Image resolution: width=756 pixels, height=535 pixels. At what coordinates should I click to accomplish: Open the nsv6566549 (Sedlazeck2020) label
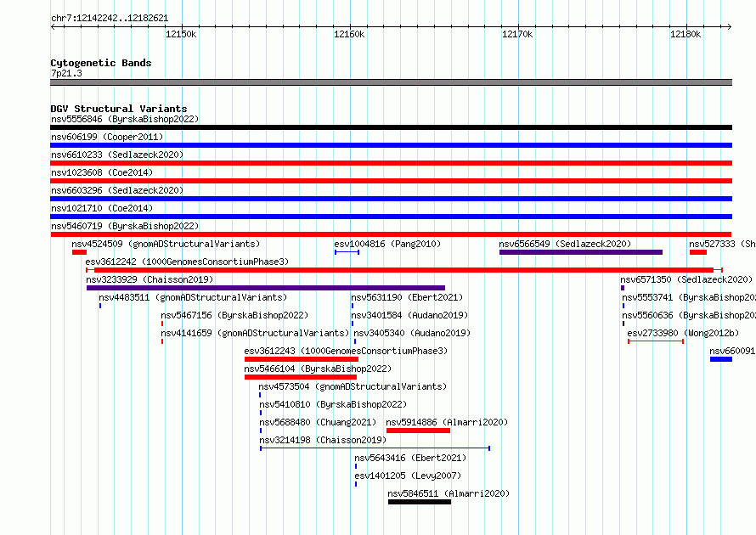[565, 244]
